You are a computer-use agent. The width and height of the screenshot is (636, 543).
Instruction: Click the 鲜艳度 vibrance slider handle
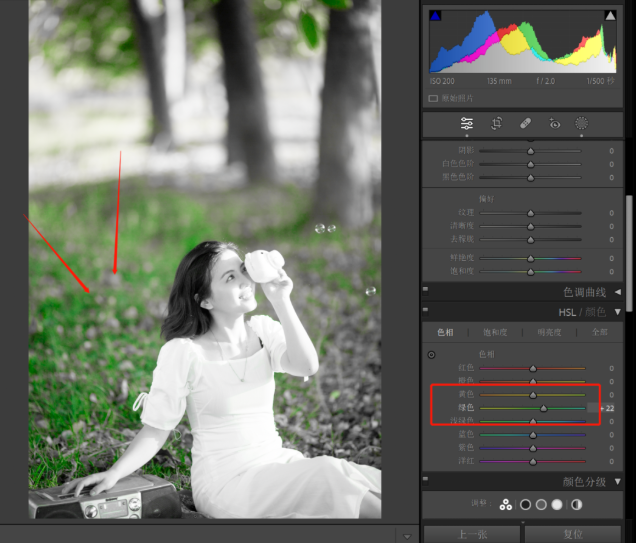pyautogui.click(x=531, y=259)
